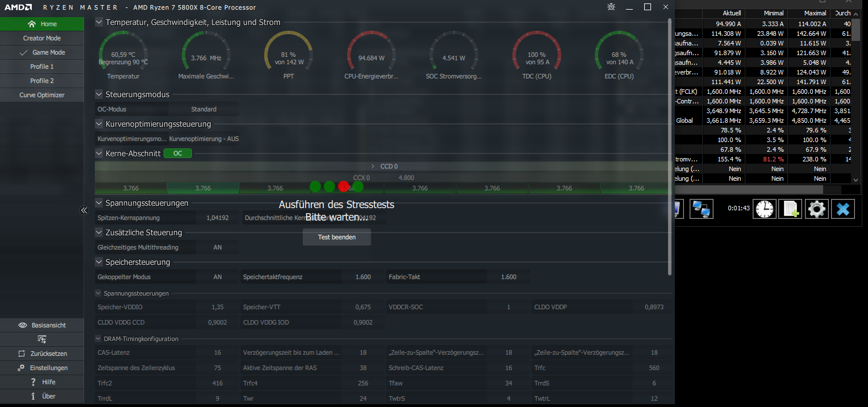Click the Einstellungen gears icon

point(21,368)
